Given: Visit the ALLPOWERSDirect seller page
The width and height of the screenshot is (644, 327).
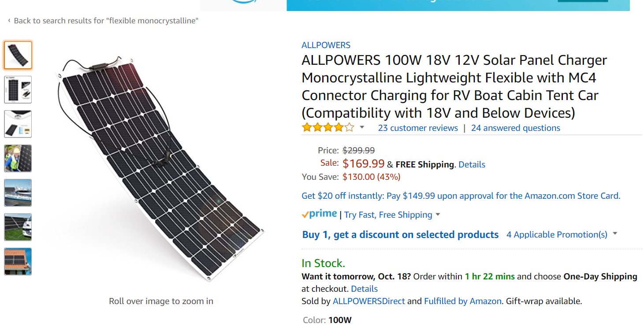Looking at the screenshot, I should click(x=369, y=301).
